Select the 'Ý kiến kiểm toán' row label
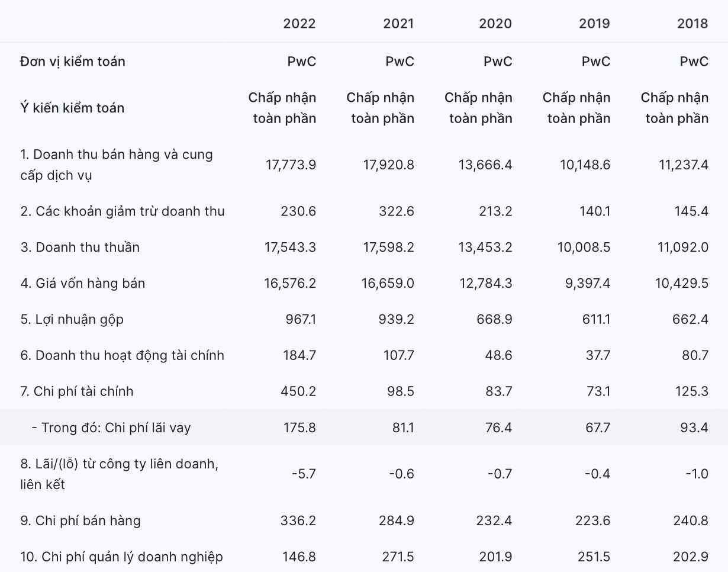 click(72, 108)
